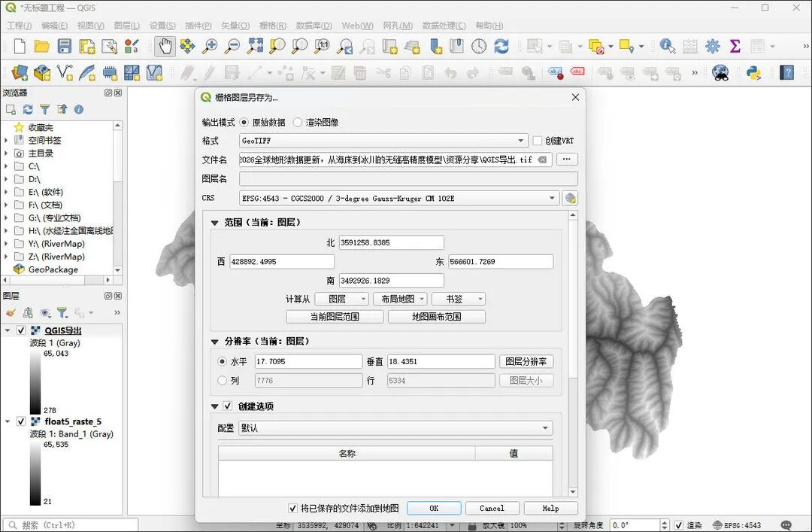Open the 书签 dropdown
This screenshot has width=812, height=532.
tap(459, 299)
